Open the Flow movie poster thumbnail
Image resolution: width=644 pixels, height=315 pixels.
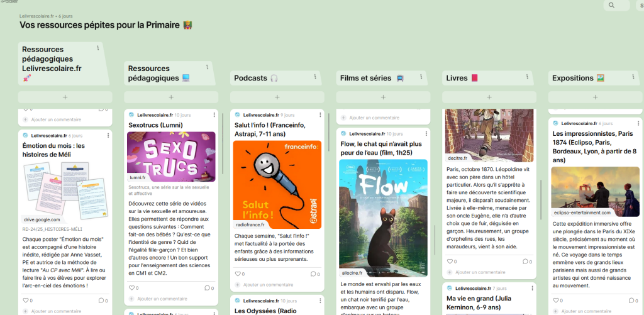point(382,214)
